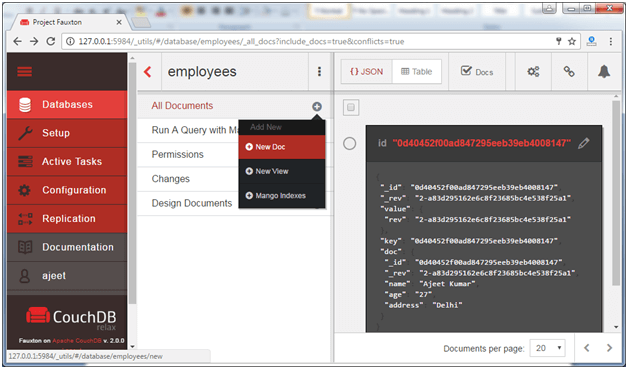
Task: Open the Chrome three-dot menu
Action: pyautogui.click(x=610, y=41)
